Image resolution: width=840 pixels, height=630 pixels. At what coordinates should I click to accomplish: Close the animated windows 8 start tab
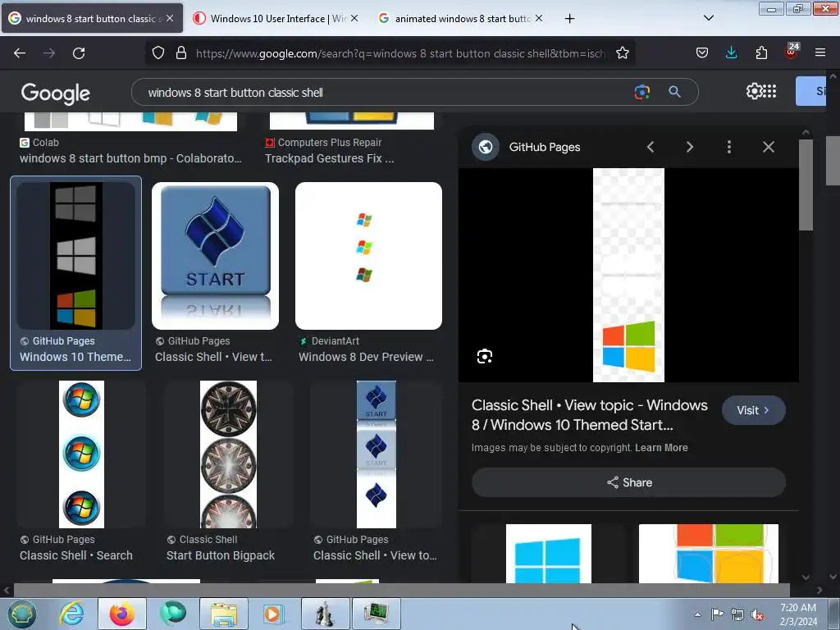[x=538, y=18]
